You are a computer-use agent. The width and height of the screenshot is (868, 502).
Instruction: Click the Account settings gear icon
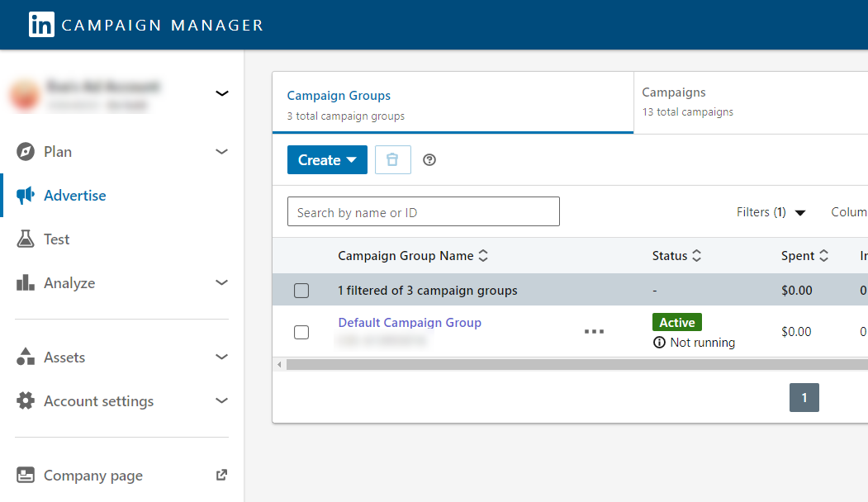pyautogui.click(x=26, y=400)
